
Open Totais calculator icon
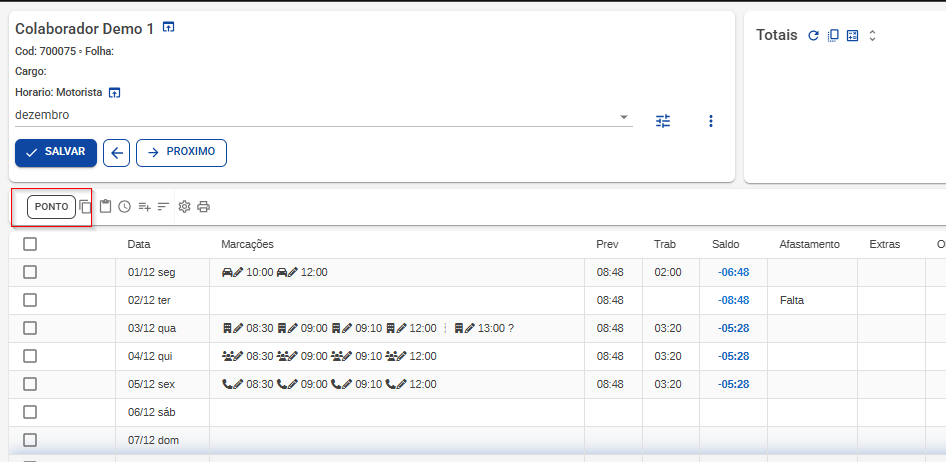[852, 36]
